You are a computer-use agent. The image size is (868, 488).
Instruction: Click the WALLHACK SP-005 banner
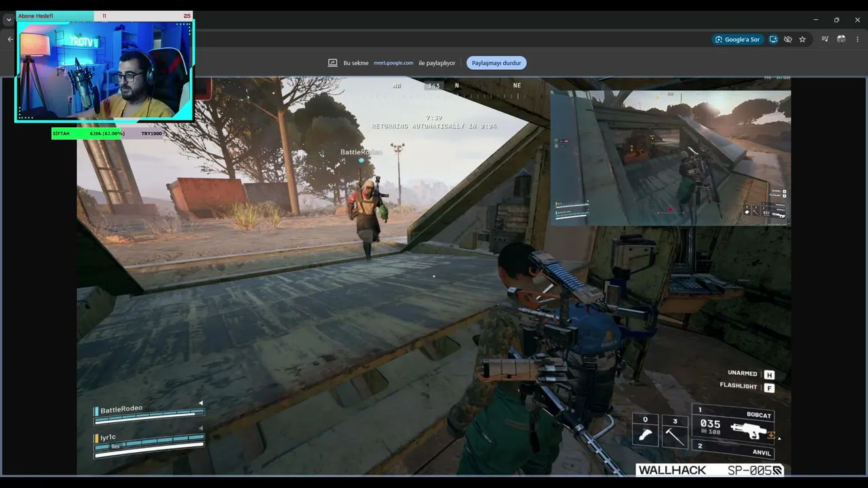pos(711,470)
